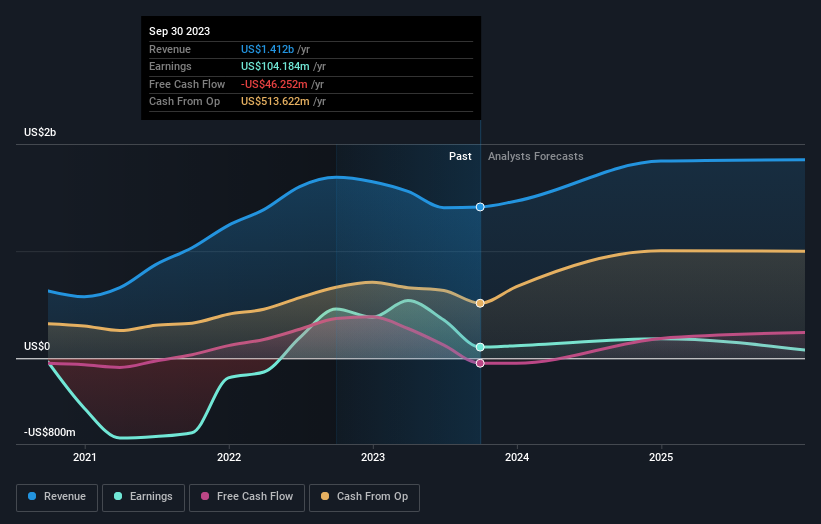The height and width of the screenshot is (524, 821).
Task: Click the 'Analysts Forecasts' label
Action: click(536, 157)
